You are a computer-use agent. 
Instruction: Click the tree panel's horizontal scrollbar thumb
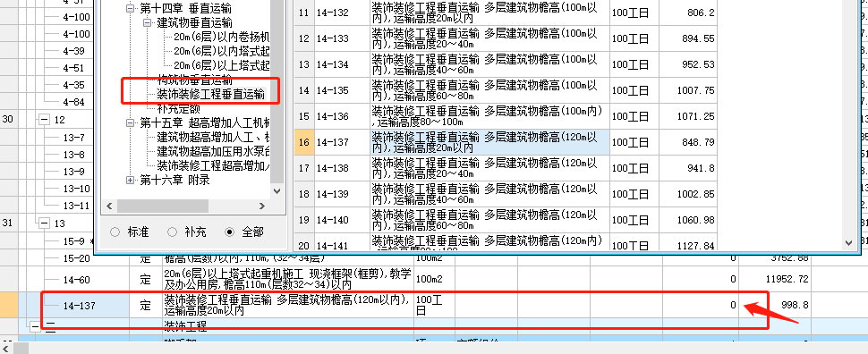(163, 206)
